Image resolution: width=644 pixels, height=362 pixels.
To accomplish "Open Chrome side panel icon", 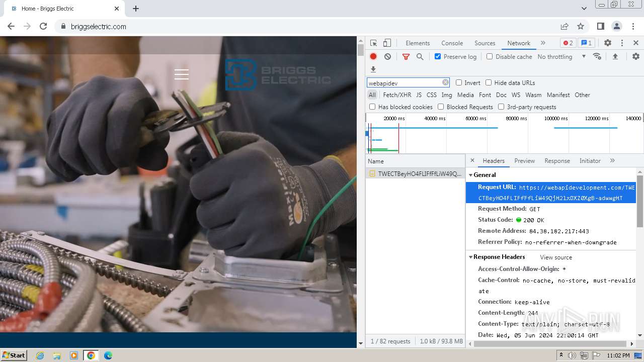I will click(601, 26).
